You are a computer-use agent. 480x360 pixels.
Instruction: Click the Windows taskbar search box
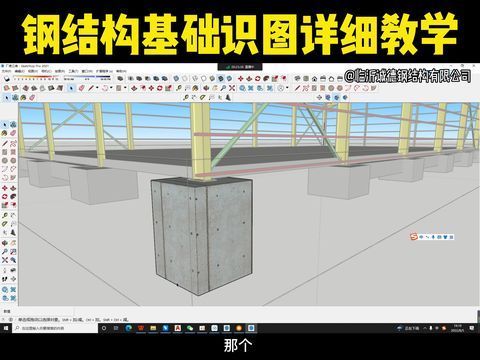tap(55, 328)
